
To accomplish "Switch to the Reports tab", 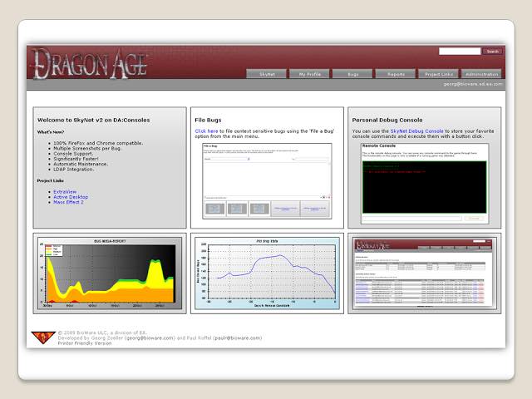I will (x=395, y=74).
